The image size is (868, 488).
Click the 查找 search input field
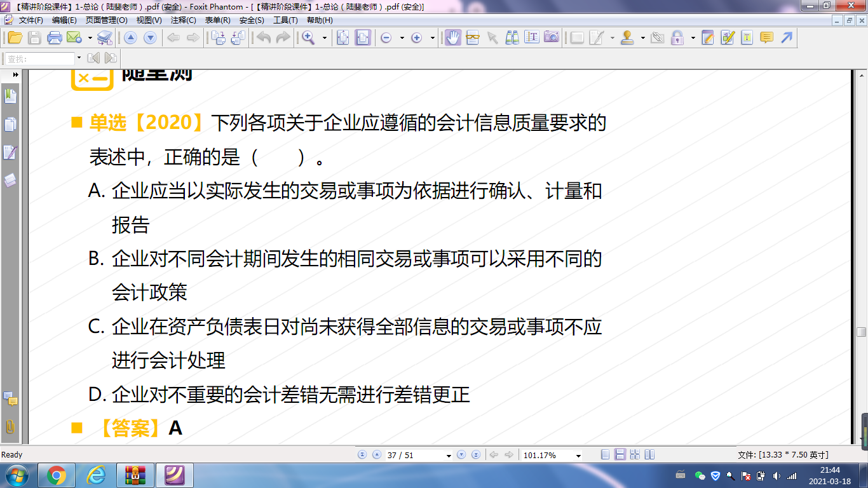(40, 58)
